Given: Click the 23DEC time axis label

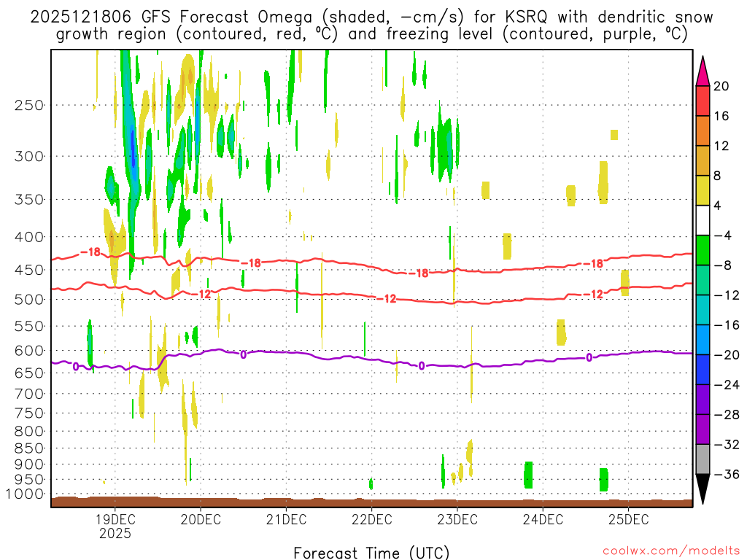Looking at the screenshot, I should pyautogui.click(x=457, y=519).
